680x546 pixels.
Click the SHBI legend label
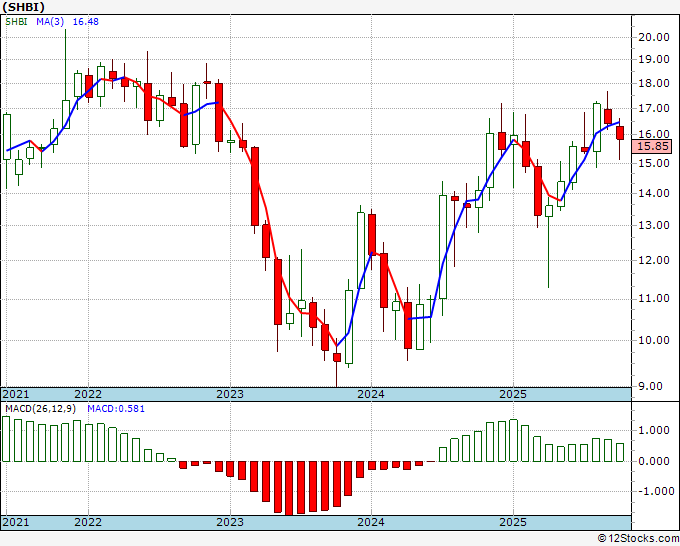[16, 22]
